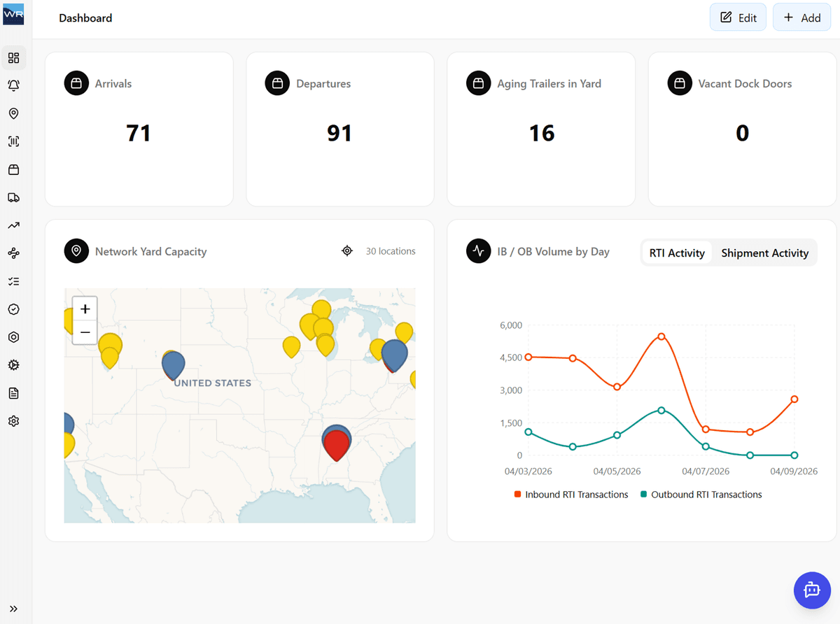Click the package icon in the sidebar
840x624 pixels.
point(13,169)
